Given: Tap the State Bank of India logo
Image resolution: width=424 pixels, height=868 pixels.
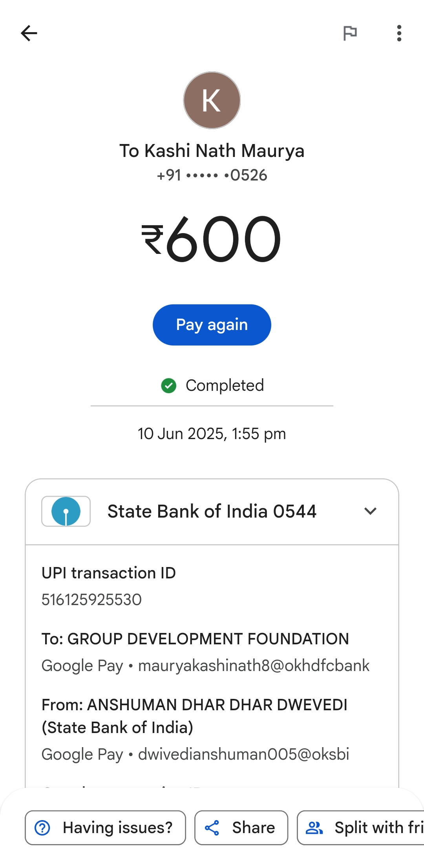Looking at the screenshot, I should click(66, 511).
